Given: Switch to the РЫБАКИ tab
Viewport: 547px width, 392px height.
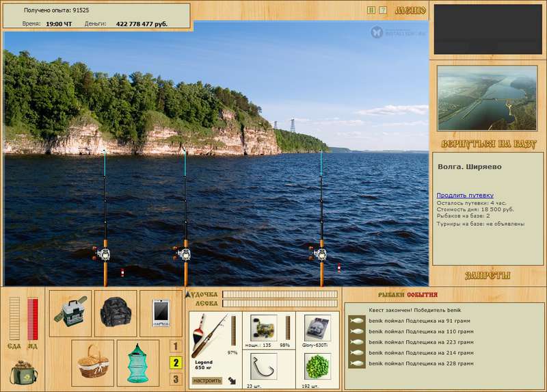Looking at the screenshot, I should [392, 295].
